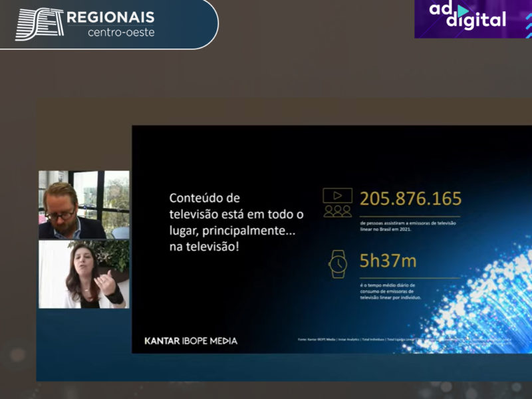The height and width of the screenshot is (399, 532).
Task: Click the SET Regionais centro-oeste logo
Action: coord(85,23)
